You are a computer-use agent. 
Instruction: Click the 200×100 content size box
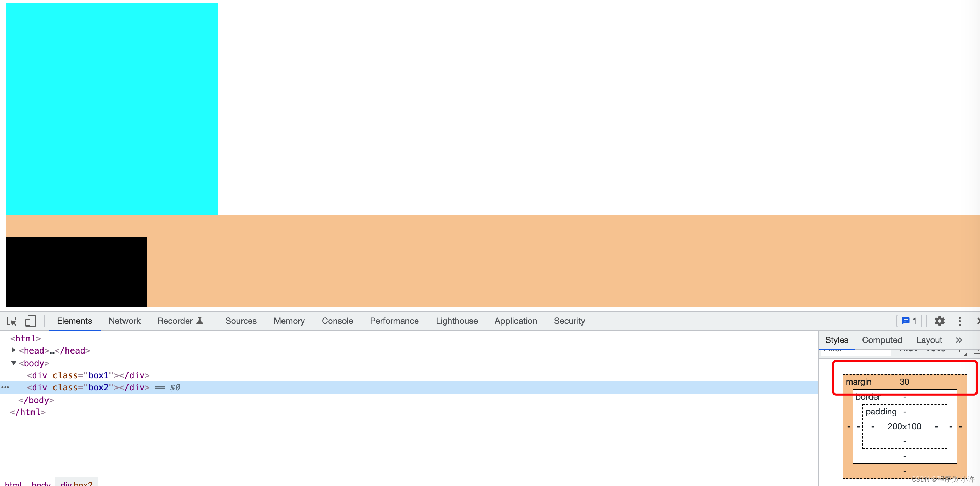tap(904, 426)
